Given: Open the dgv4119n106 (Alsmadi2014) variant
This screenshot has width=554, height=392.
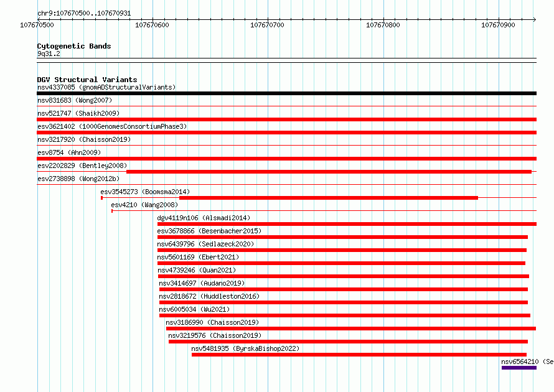Looking at the screenshot, I should [204, 218].
